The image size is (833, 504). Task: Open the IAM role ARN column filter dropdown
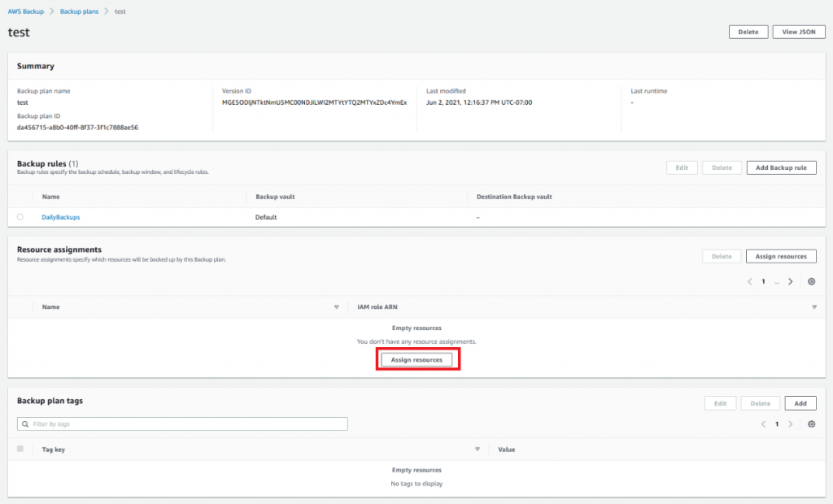(813, 306)
